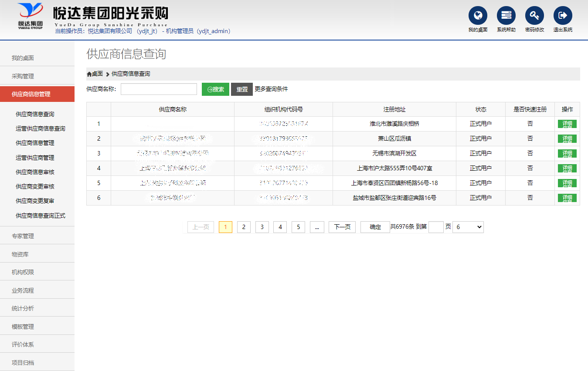
Task: Open the details button for row 1
Action: click(567, 124)
